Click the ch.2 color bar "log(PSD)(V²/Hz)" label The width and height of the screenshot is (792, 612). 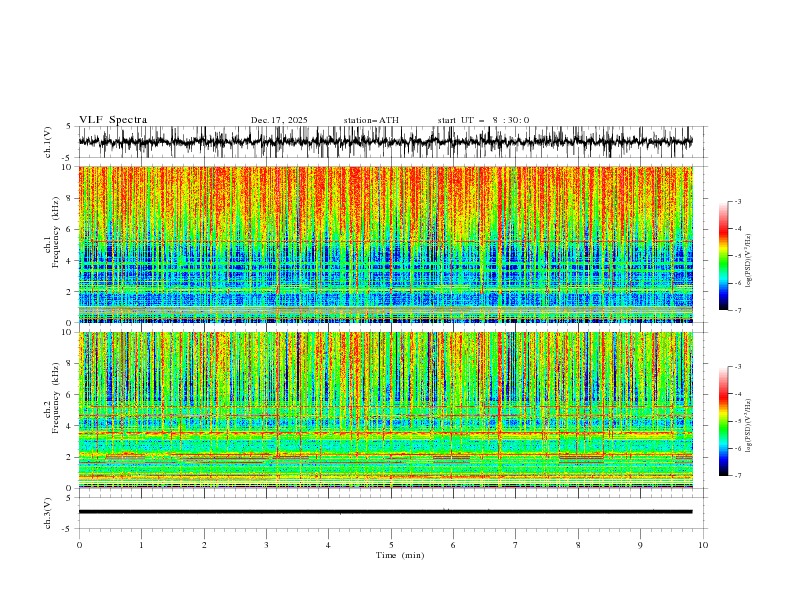(x=749, y=426)
